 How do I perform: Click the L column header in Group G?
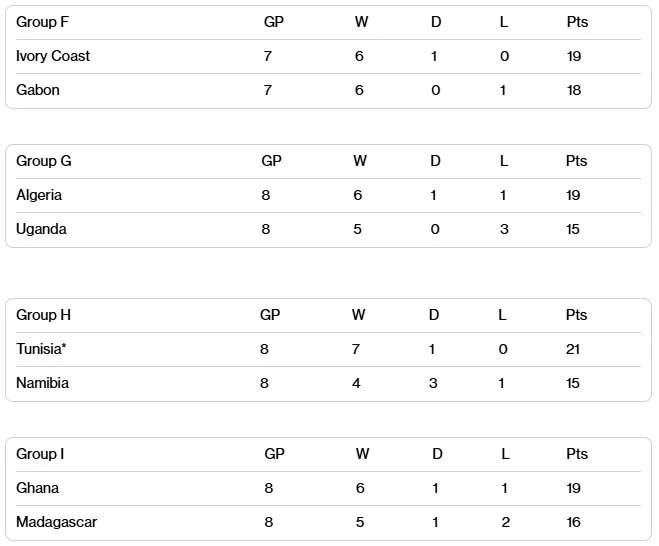click(x=504, y=161)
